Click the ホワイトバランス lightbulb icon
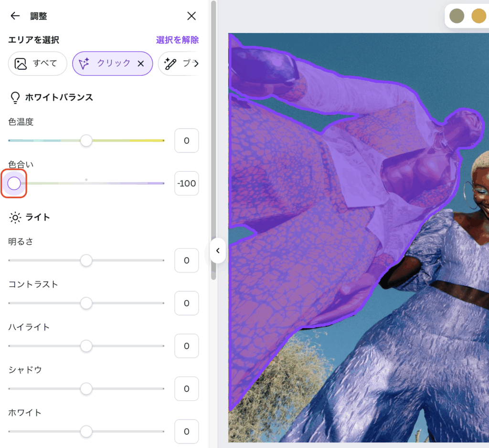The height and width of the screenshot is (448, 489). pos(15,98)
